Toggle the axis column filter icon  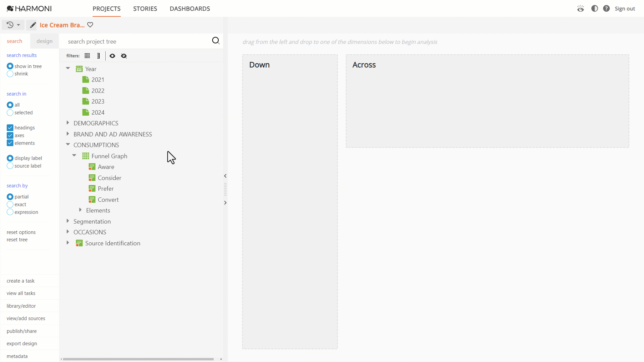coord(98,56)
